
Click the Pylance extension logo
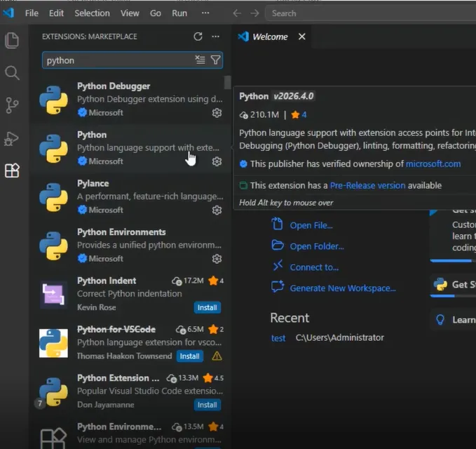click(x=53, y=197)
